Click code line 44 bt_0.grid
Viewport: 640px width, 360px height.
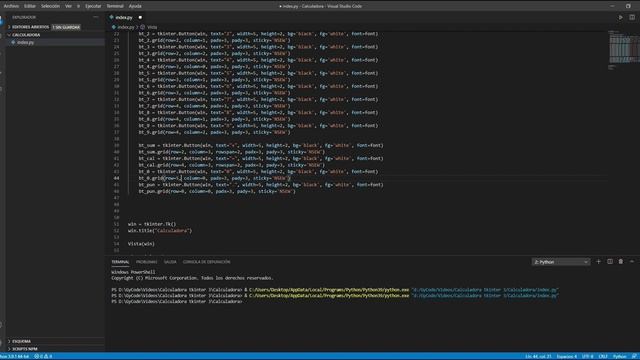coord(214,178)
